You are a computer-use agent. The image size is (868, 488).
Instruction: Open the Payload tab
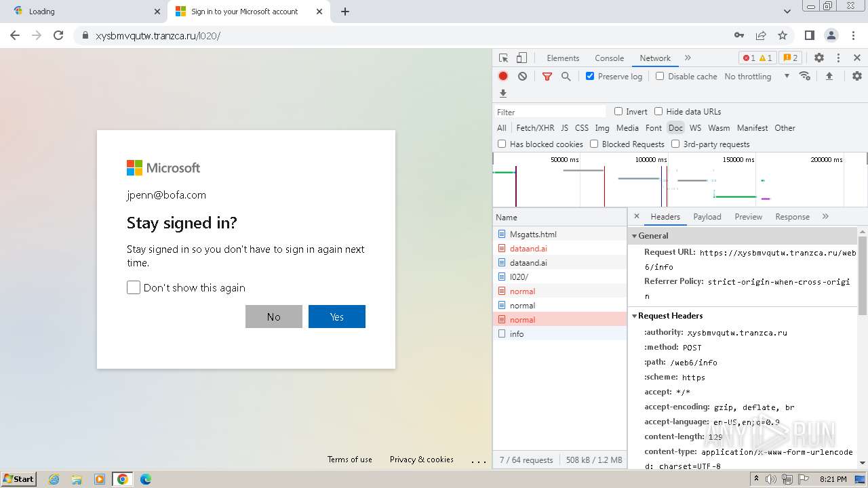click(707, 217)
